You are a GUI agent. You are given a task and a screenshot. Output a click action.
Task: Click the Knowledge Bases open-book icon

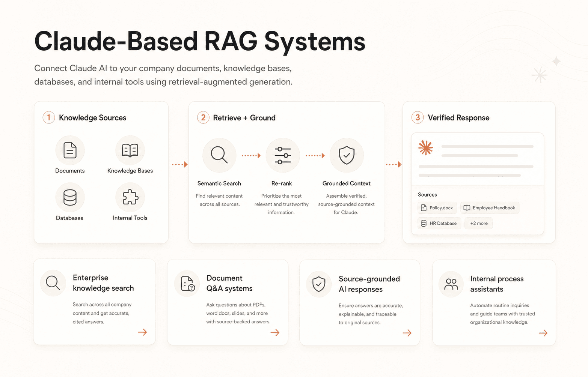[x=130, y=150]
